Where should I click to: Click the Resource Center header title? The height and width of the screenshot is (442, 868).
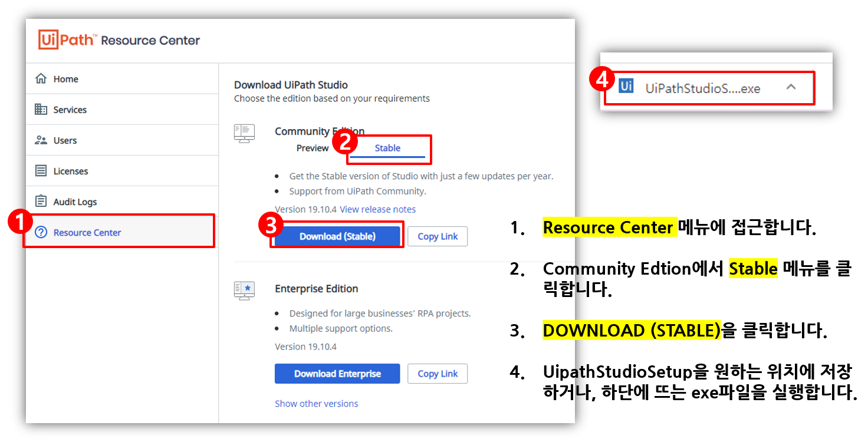150,41
